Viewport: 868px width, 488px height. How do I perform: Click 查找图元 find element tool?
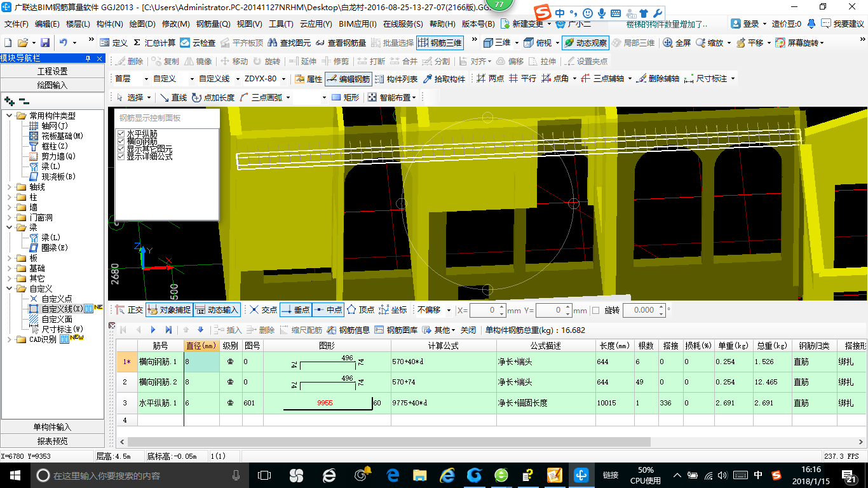coord(290,43)
